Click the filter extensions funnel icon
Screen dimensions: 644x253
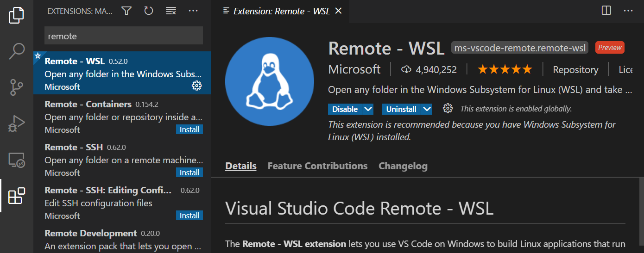click(x=126, y=11)
